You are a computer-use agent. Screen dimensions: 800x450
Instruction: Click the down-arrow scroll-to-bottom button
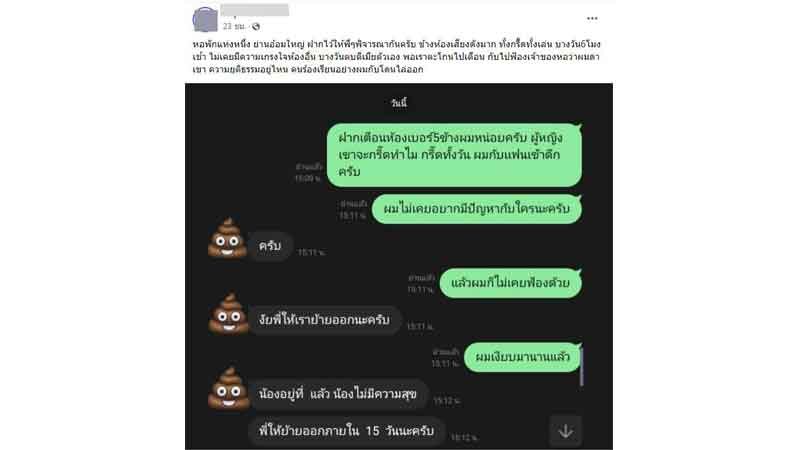(565, 431)
